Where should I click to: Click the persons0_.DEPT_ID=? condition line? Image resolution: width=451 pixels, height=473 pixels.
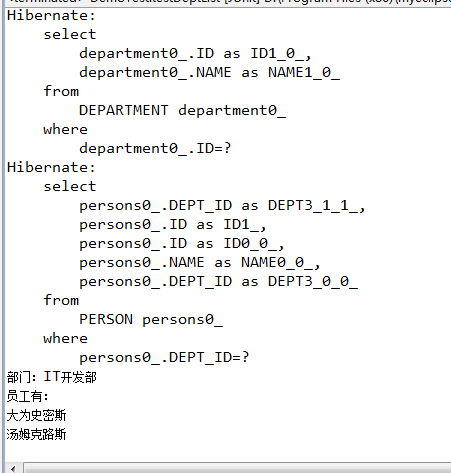(164, 358)
